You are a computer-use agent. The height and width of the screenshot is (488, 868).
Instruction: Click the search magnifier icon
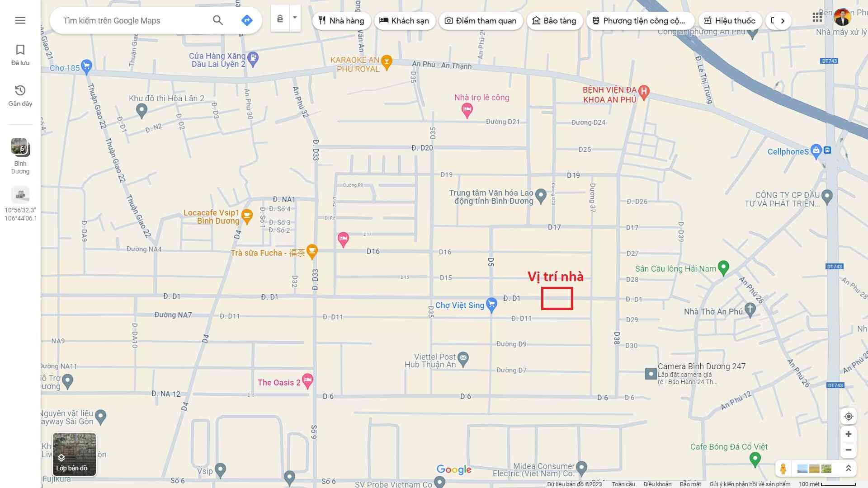(218, 20)
